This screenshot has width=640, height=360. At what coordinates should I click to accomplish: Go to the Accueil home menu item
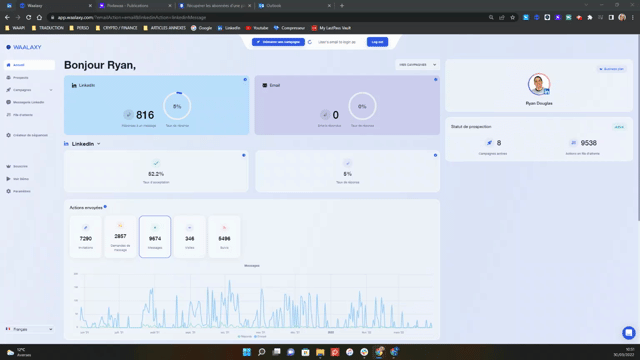click(29, 65)
